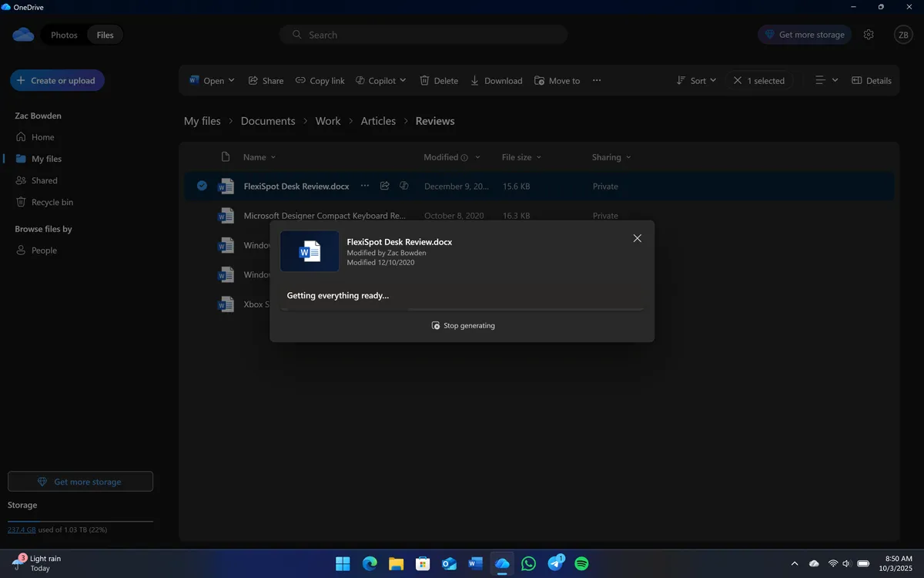Open Spotify from the taskbar
924x578 pixels.
click(x=582, y=563)
